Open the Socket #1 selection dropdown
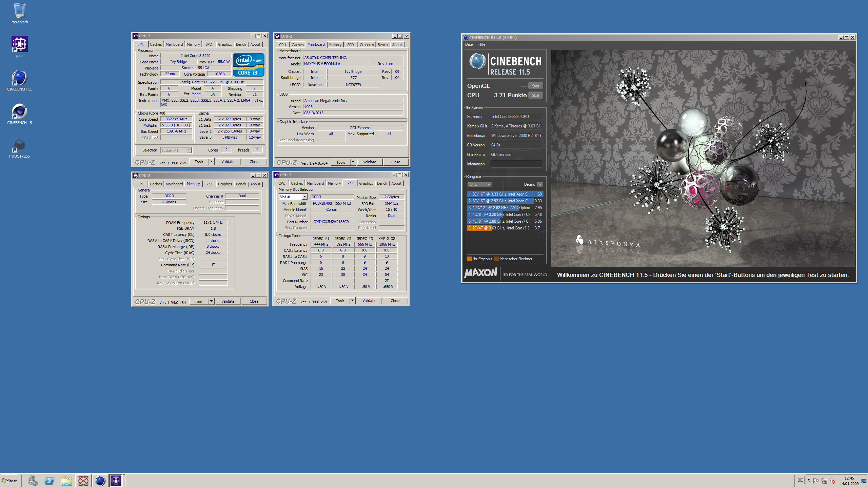868x488 pixels. point(189,150)
